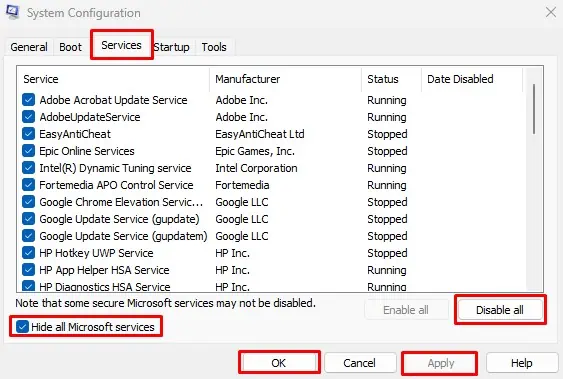
Task: Sort by the Manufacturer column header
Action: coord(285,79)
